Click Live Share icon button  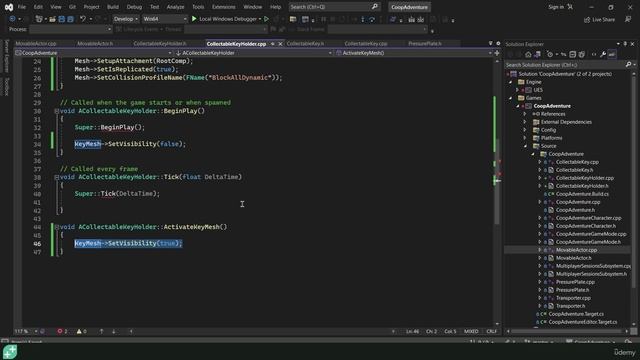[599, 19]
